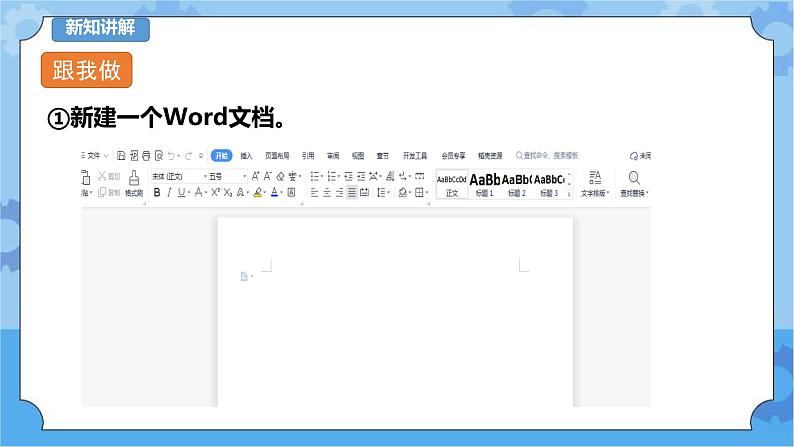
Task: Click the small document icon in page margin
Action: tap(244, 276)
